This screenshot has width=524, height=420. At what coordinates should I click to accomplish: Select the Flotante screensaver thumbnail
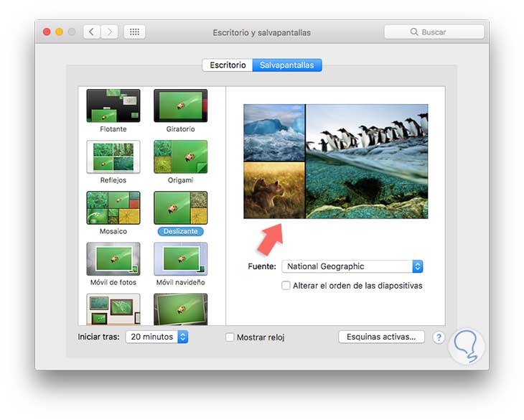(113, 106)
